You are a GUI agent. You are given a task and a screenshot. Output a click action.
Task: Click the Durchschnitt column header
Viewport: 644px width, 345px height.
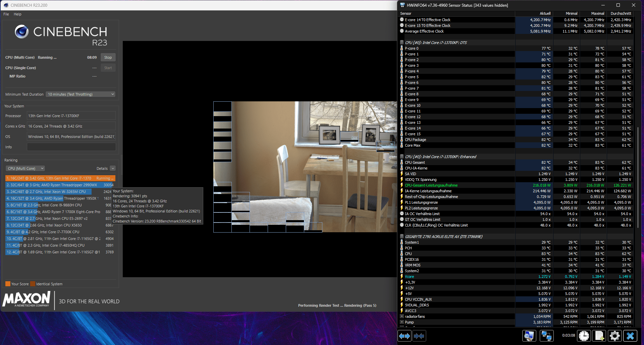pos(621,13)
